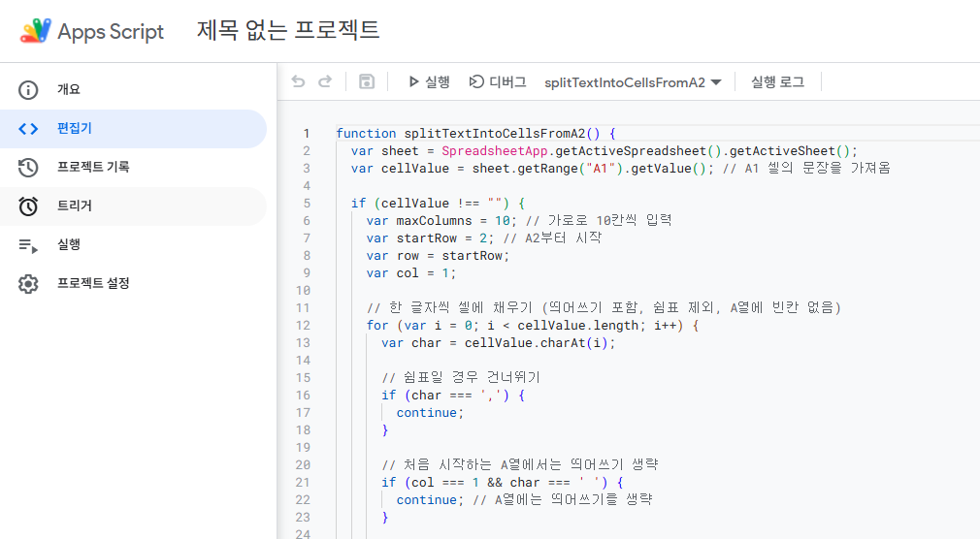The height and width of the screenshot is (539, 980).
Task: Switch to the 편집기 sidebar item
Action: (x=133, y=129)
